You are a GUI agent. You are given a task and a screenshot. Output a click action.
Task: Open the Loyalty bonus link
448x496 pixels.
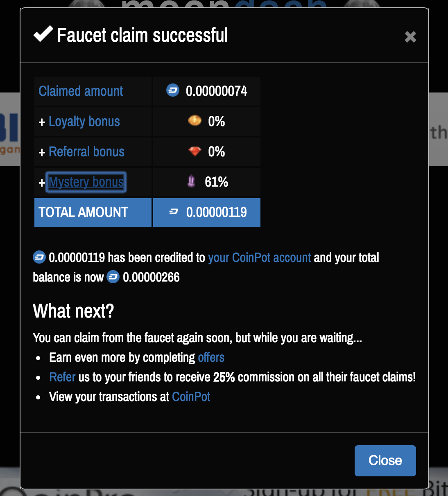coord(84,122)
